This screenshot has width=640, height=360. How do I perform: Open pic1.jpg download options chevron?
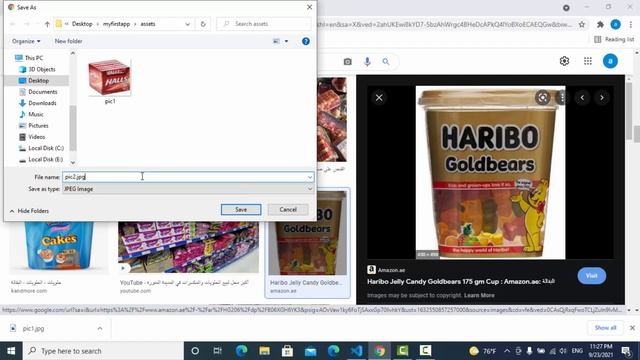[100, 328]
